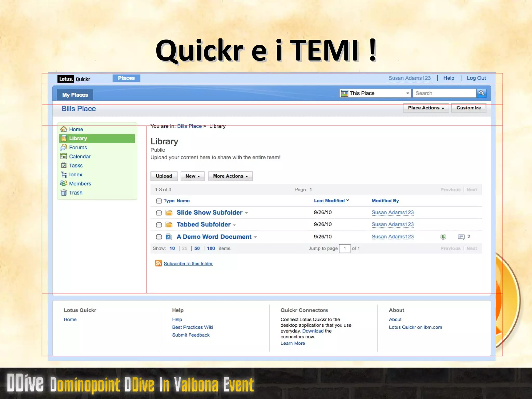The image size is (532, 399).
Task: Open Calendar in the sidebar
Action: click(x=80, y=156)
